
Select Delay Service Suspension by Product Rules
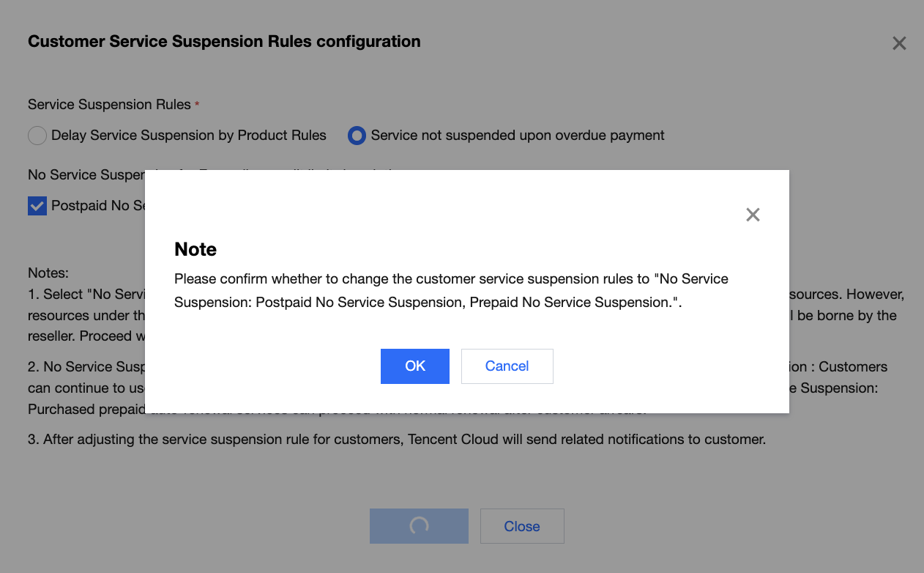pyautogui.click(x=37, y=136)
